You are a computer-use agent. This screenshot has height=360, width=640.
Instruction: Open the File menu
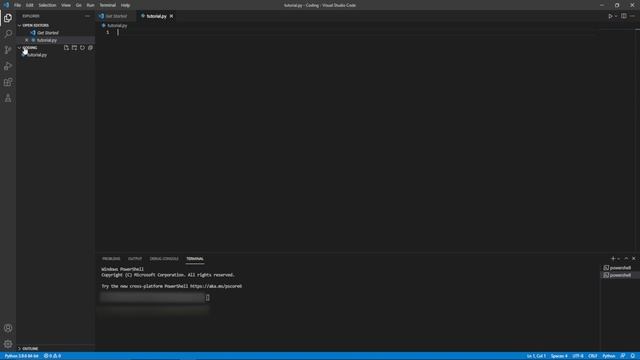[x=18, y=5]
